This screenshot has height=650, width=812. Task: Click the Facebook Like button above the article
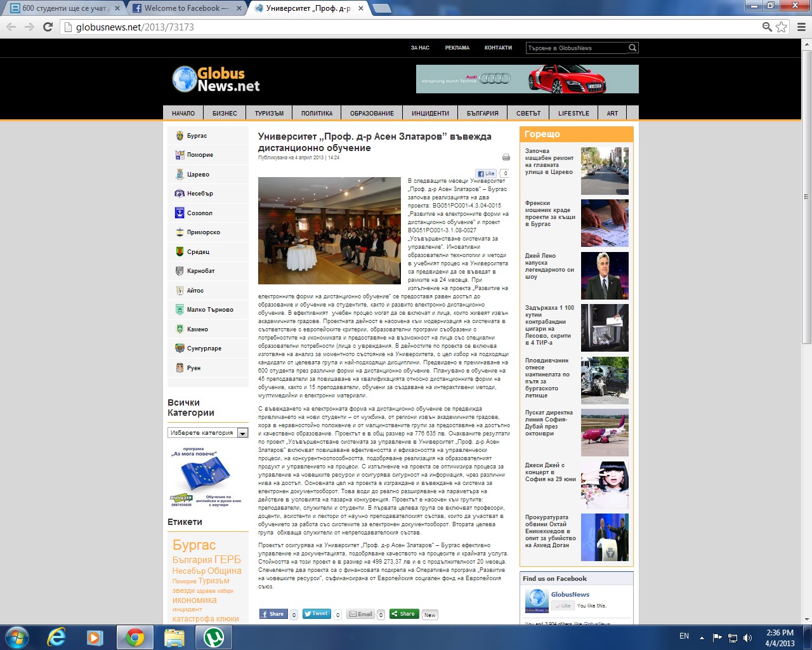[x=486, y=173]
